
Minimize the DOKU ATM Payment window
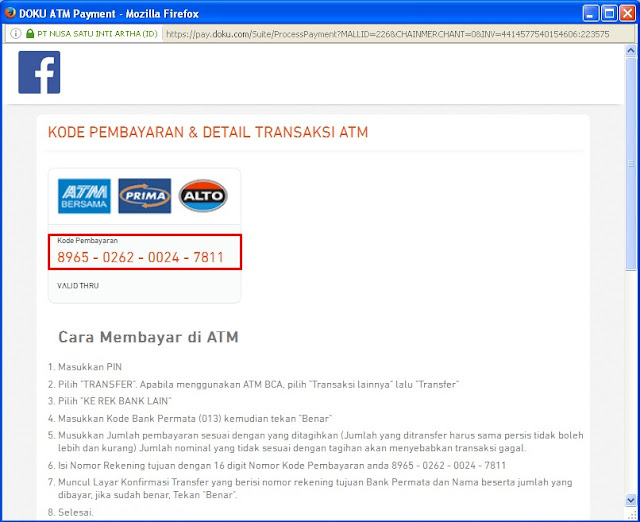tap(591, 13)
